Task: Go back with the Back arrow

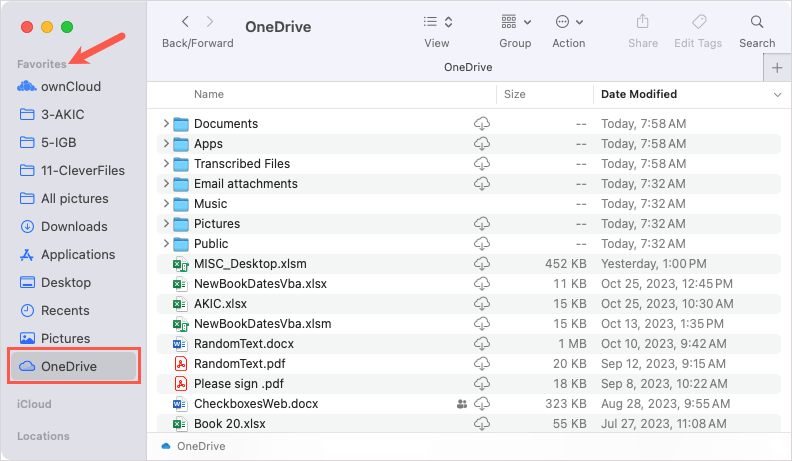Action: (x=185, y=22)
